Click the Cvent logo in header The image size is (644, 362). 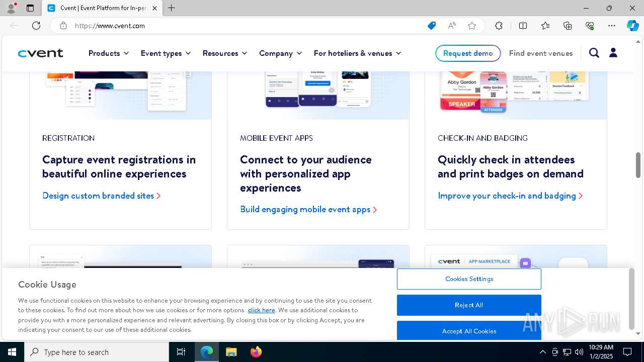[x=41, y=53]
